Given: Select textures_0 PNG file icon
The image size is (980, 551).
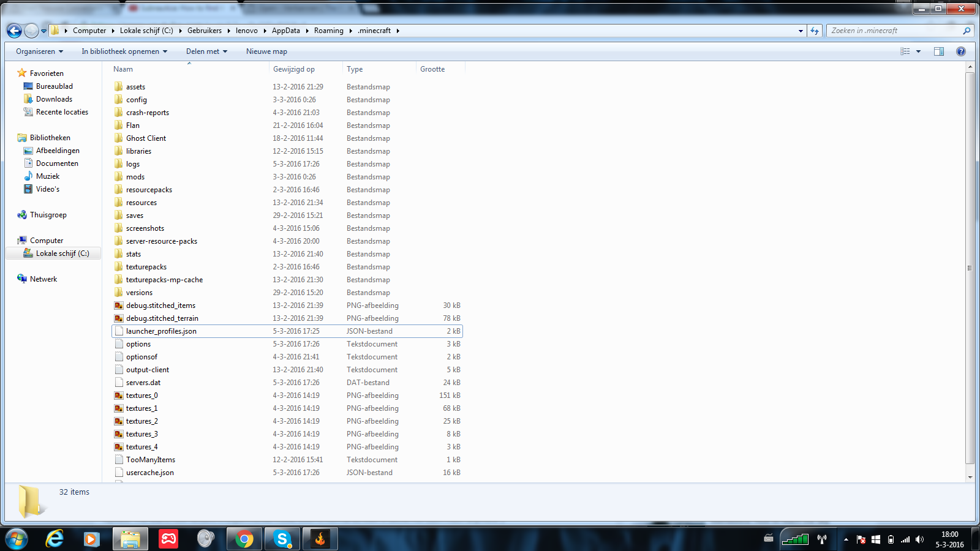Looking at the screenshot, I should pos(119,395).
